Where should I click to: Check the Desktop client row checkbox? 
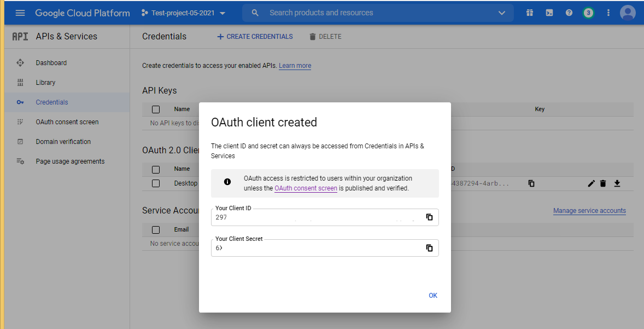pos(156,183)
